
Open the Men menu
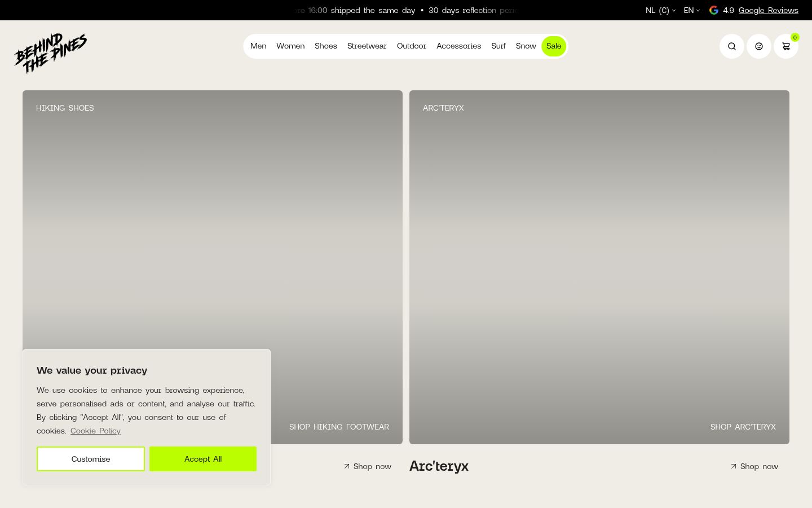(x=258, y=46)
